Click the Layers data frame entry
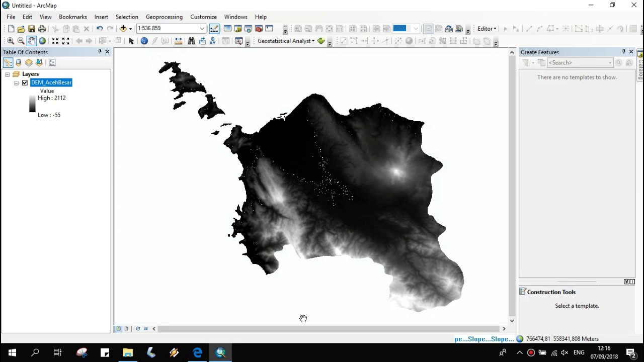Screen dimensions: 644x362 pos(30,74)
